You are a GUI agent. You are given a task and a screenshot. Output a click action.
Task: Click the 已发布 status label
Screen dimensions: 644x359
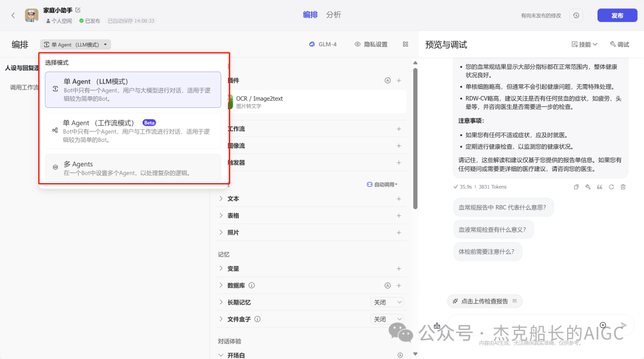[89, 21]
